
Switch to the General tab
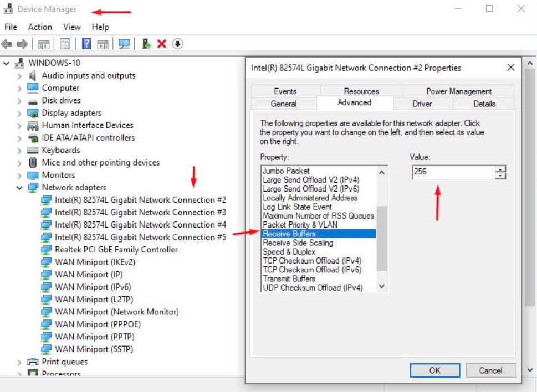coord(284,104)
